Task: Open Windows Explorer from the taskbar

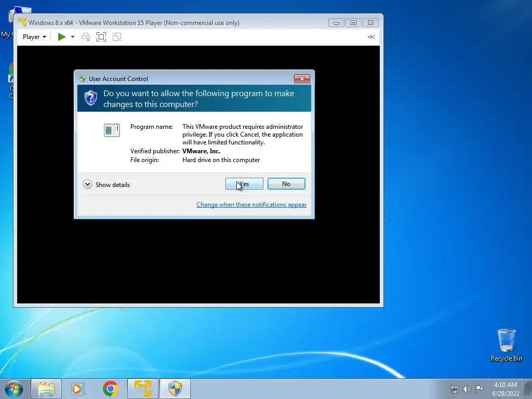Action: tap(46, 389)
